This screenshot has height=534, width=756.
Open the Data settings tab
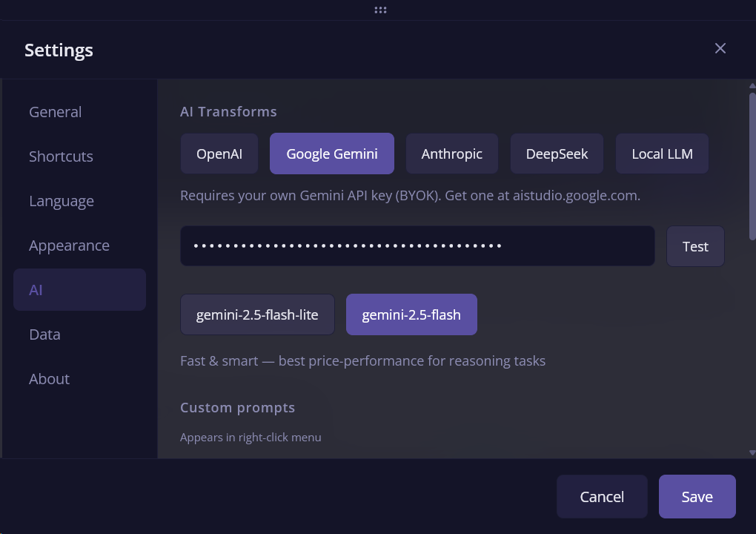(x=44, y=334)
